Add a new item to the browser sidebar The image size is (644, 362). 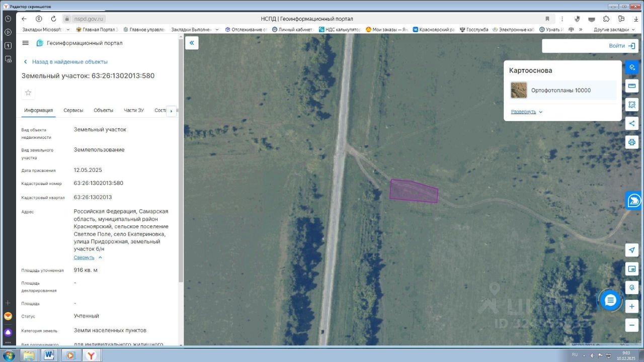point(8,303)
